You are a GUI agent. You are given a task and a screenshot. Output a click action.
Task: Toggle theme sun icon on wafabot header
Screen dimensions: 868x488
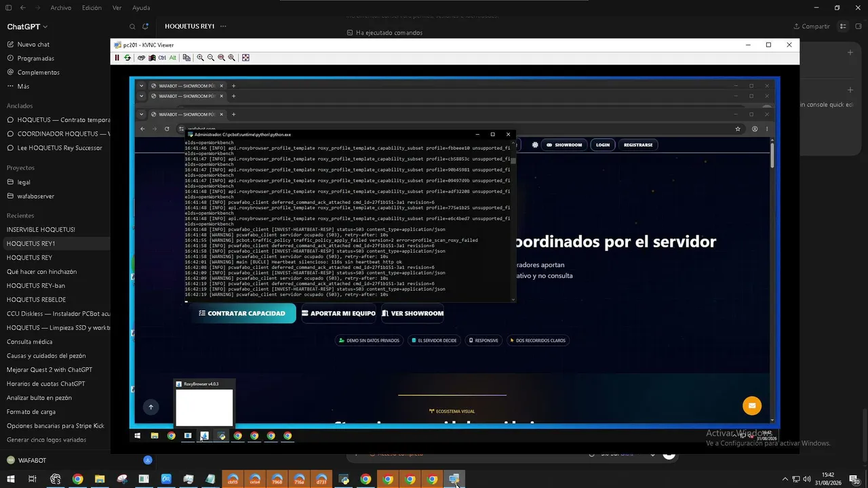(x=535, y=144)
